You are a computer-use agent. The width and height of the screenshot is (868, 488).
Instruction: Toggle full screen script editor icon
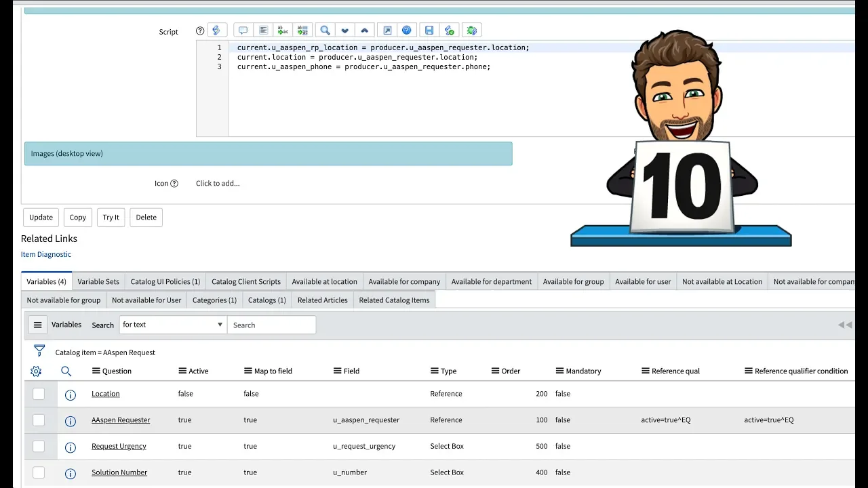[387, 30]
